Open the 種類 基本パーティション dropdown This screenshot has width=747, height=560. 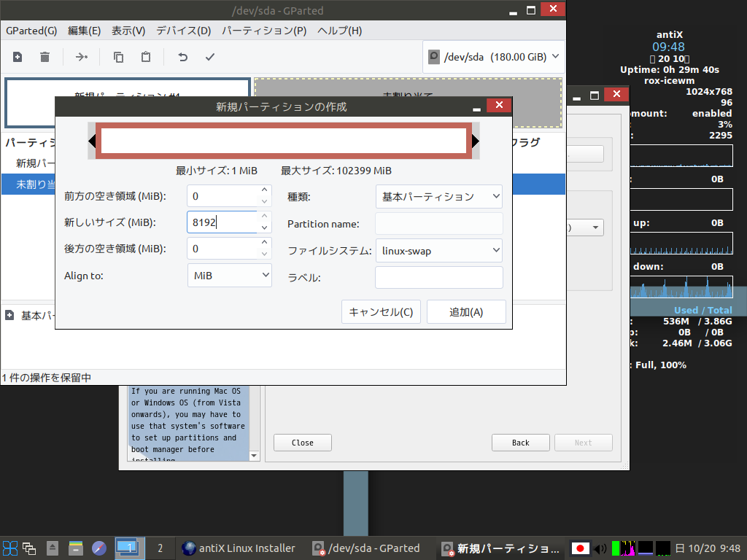pos(438,197)
